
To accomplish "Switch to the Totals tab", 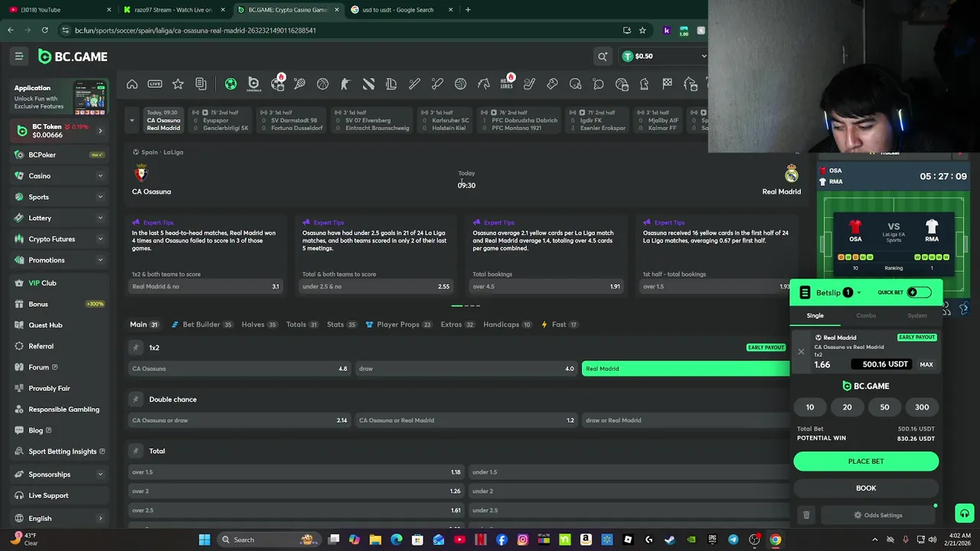I will (x=302, y=324).
